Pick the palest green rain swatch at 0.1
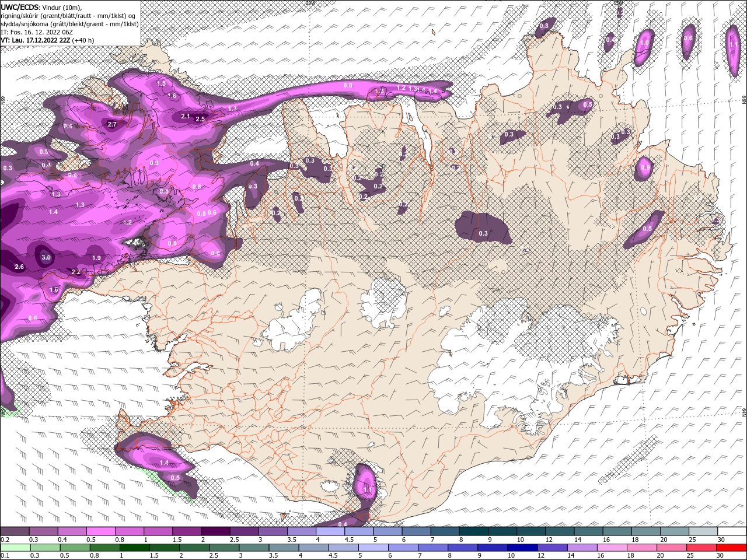Screen dimensions: 747x560 (15, 548)
